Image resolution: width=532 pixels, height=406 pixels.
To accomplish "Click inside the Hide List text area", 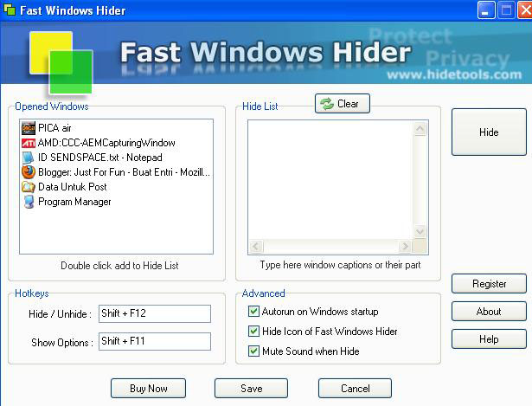I will 330,180.
